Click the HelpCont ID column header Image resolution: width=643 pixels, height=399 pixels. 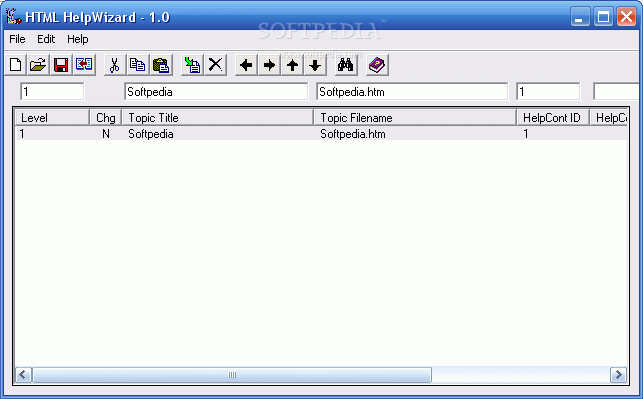tap(553, 118)
